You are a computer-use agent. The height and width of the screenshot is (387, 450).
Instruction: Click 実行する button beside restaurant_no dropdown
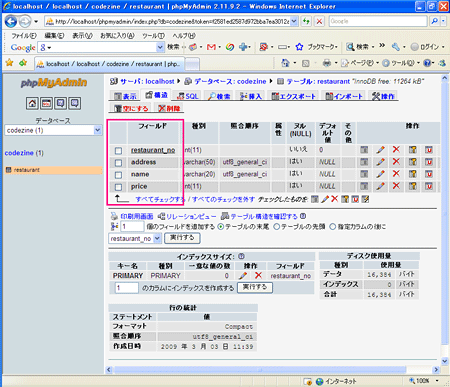[x=182, y=238]
